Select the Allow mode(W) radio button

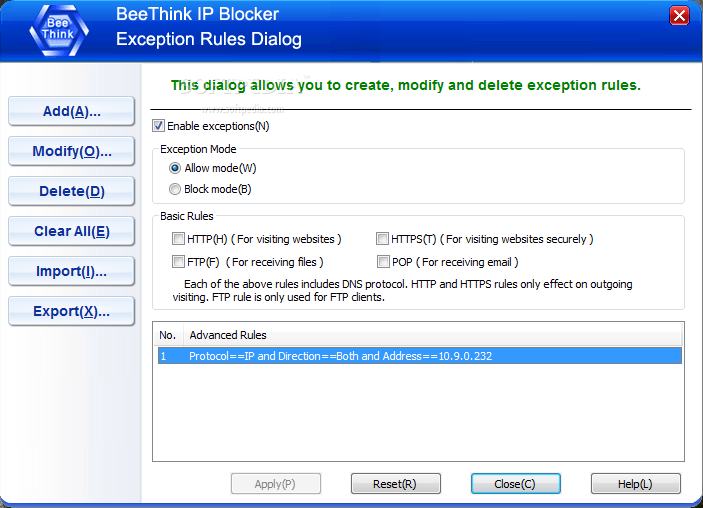[175, 168]
